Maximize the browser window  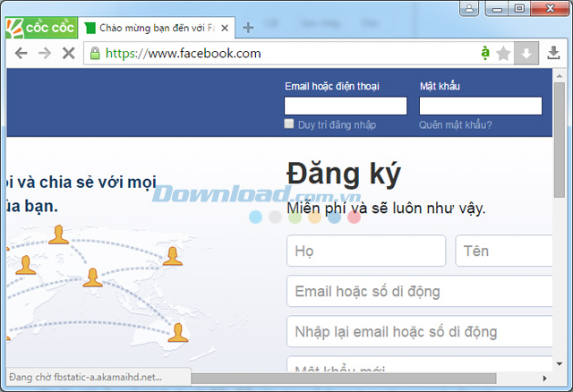pos(519,8)
